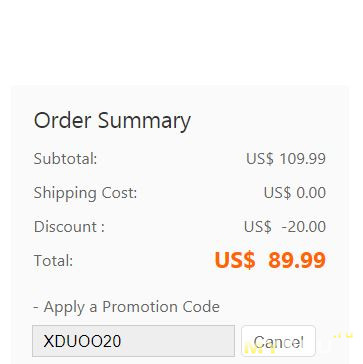363x364 pixels.
Task: Click the US$ currency text in the Shipping row
Action: pos(277,193)
